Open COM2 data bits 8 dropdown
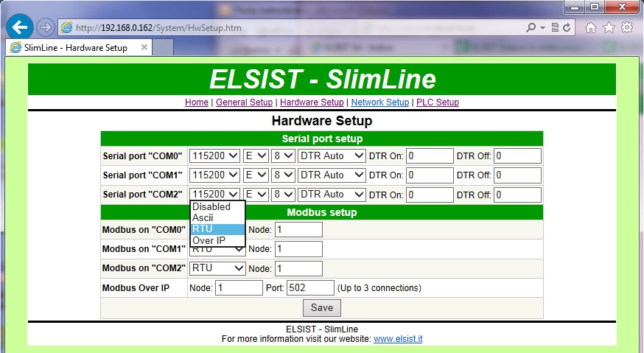 (x=283, y=195)
